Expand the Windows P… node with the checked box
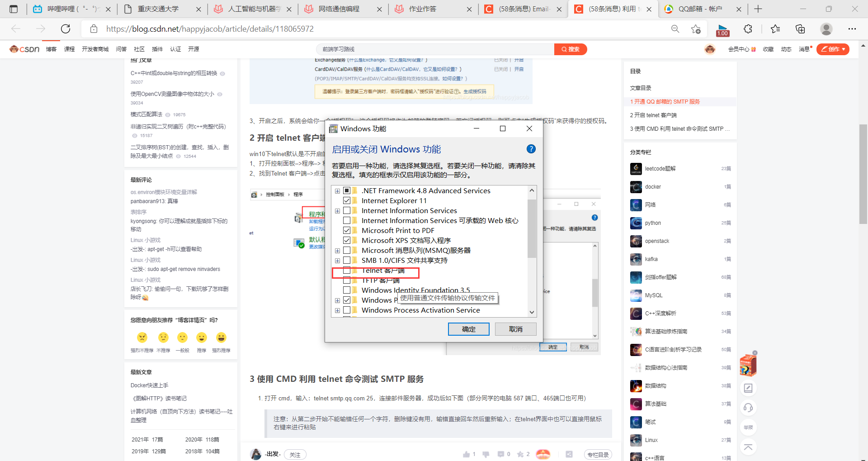Viewport: 868px width, 461px height. (337, 300)
